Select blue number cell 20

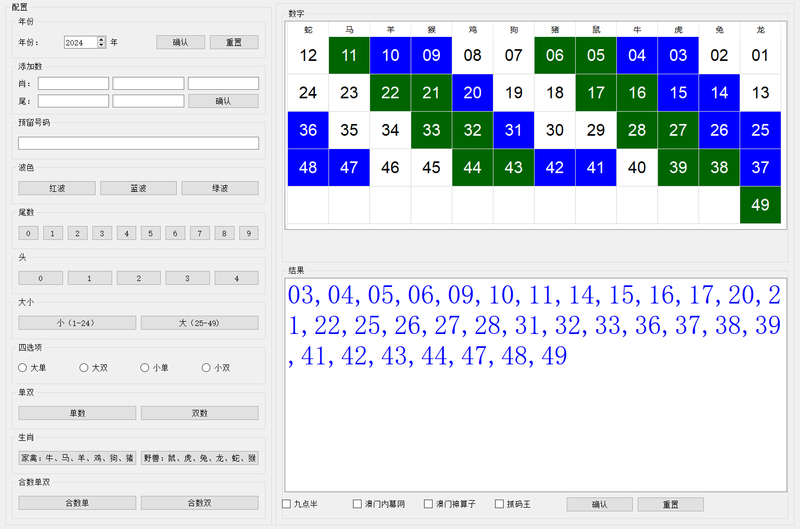pos(472,93)
